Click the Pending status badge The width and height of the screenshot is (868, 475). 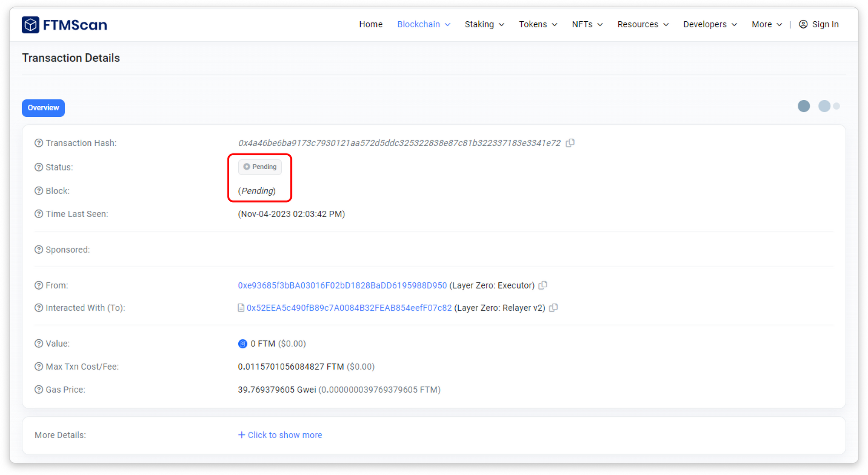[260, 167]
